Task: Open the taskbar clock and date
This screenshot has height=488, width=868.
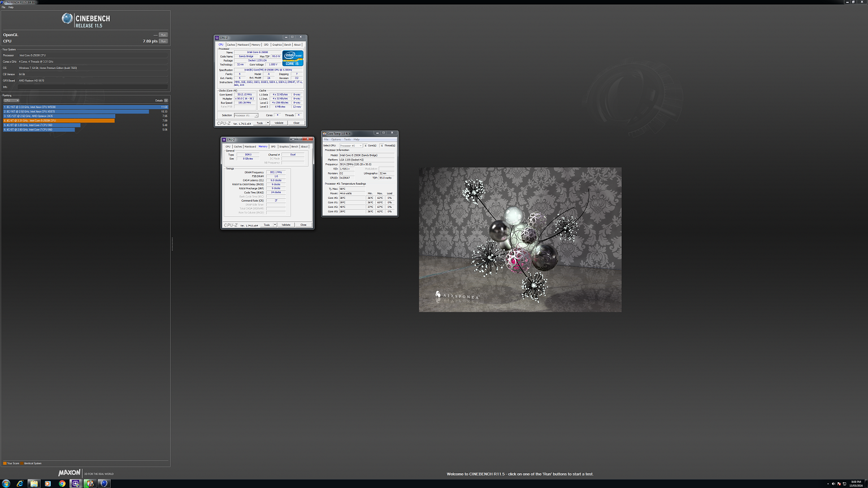Action: (856, 483)
